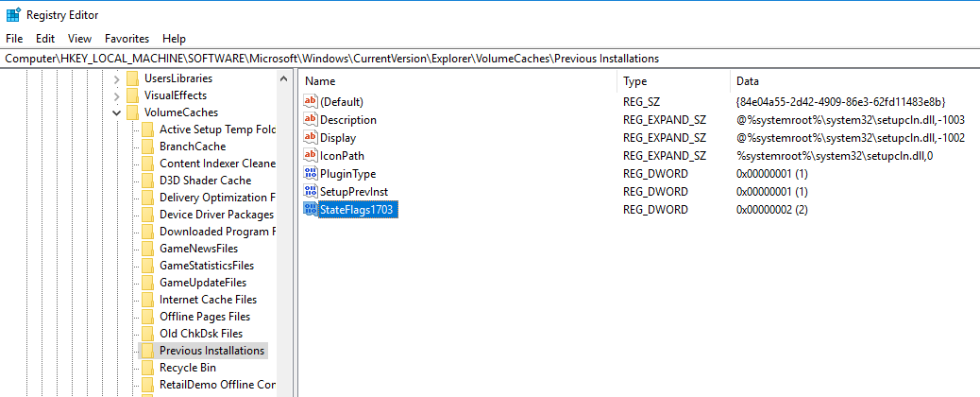Viewport: 980px width, 397px height.
Task: Click the tree pane scroll-up arrow
Action: [x=284, y=78]
